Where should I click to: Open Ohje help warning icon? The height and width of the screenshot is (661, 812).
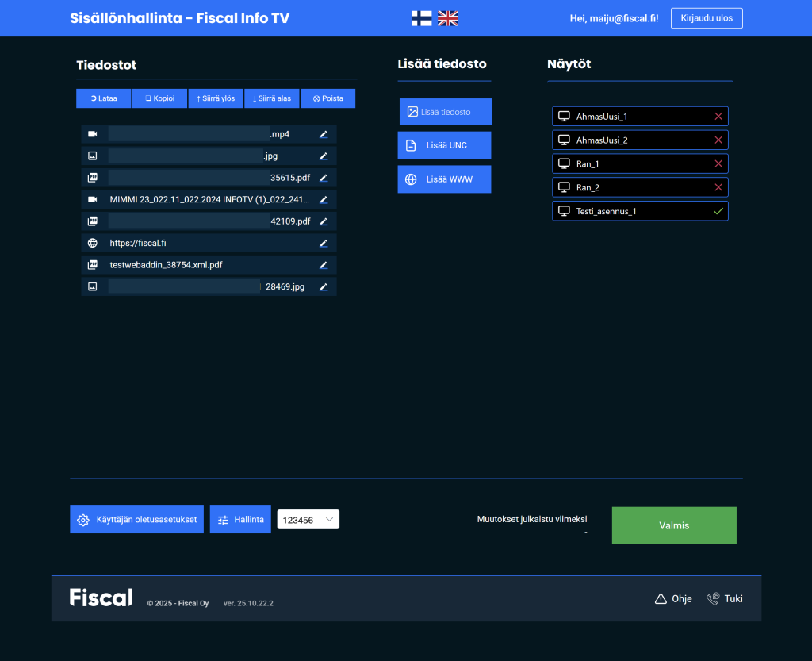coord(661,599)
